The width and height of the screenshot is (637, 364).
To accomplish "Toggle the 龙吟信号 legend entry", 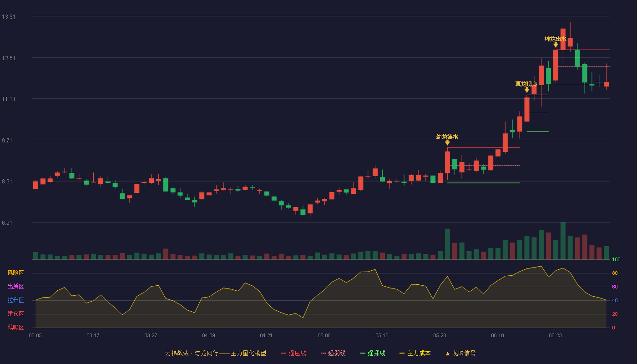I will point(460,353).
